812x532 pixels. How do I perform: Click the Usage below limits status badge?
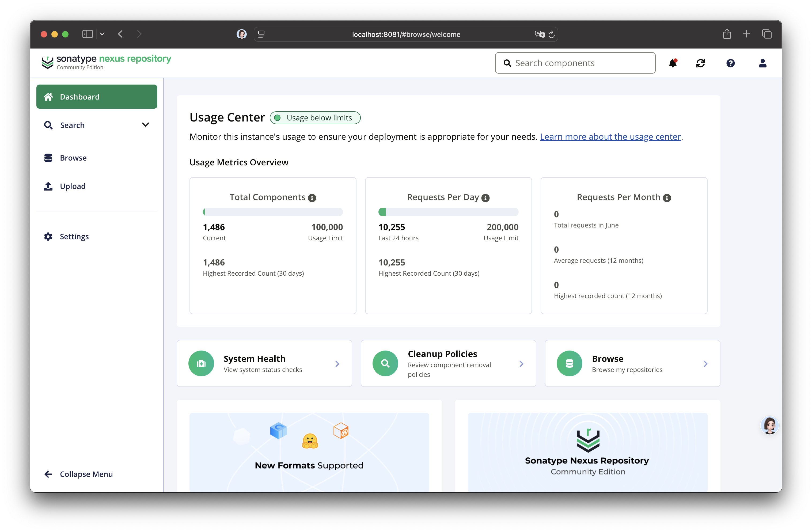click(315, 118)
